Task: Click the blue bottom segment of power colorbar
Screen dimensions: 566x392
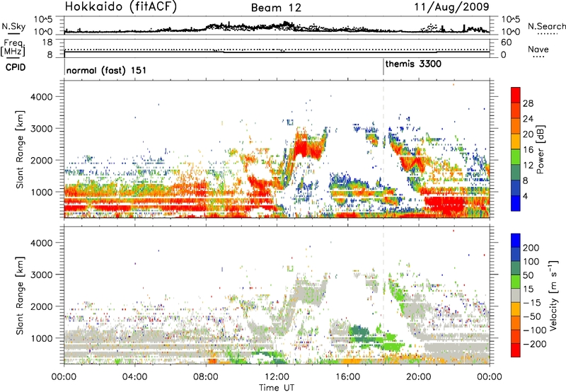Action: 516,203
